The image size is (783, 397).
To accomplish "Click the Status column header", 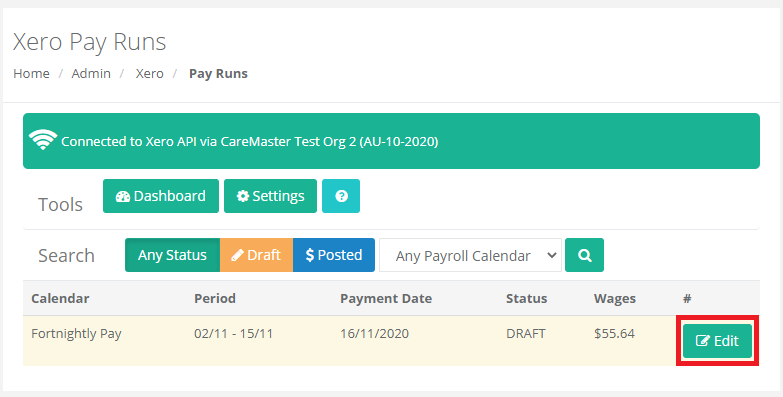I will (x=526, y=298).
